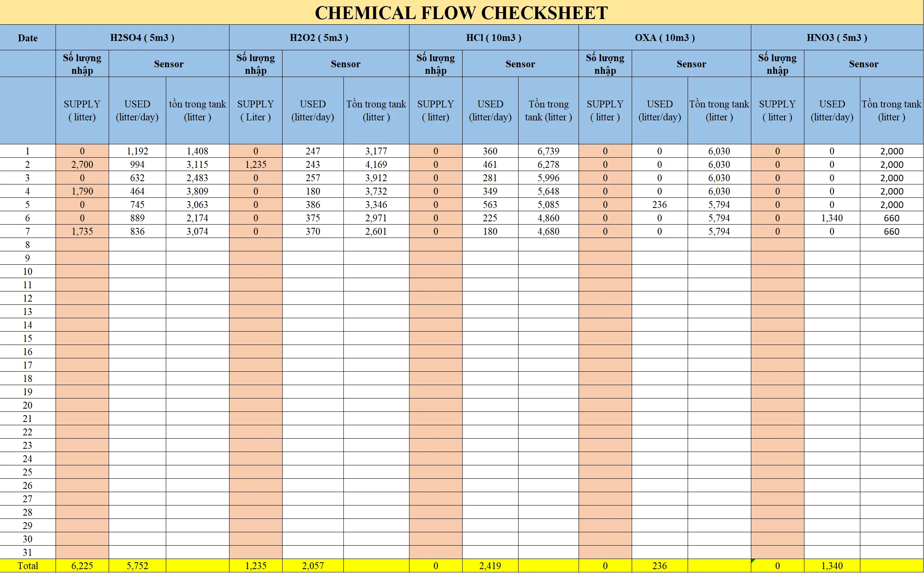Image resolution: width=924 pixels, height=574 pixels.
Task: Click empty H2O2 supply cell on day 10
Action: 256,272
